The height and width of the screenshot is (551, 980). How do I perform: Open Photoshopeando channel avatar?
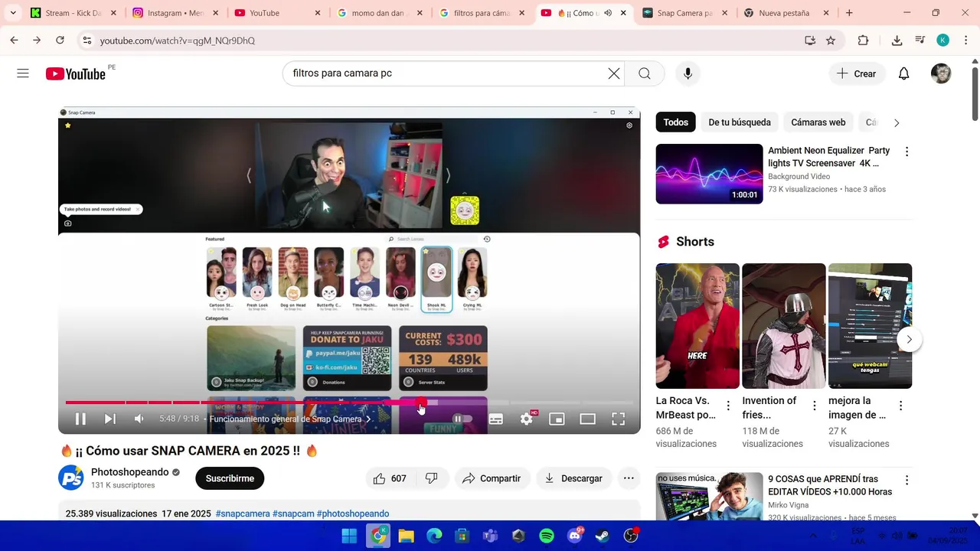(x=71, y=478)
